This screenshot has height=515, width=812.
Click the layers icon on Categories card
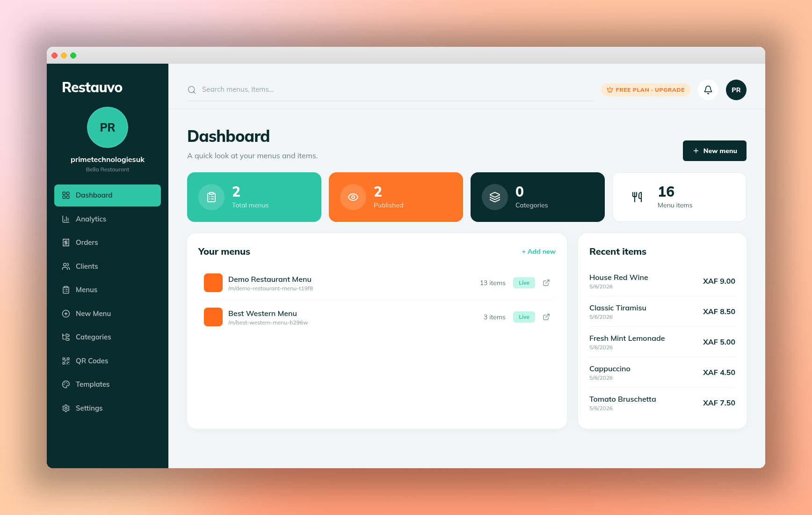tap(495, 197)
